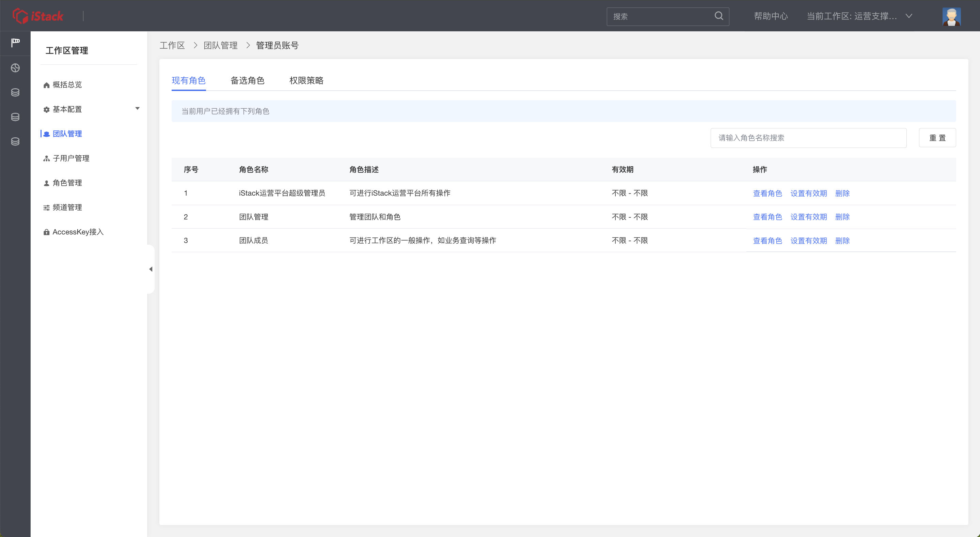Click the lock icon beside AccessKey接入
Screen dimensions: 980x537
click(x=46, y=232)
